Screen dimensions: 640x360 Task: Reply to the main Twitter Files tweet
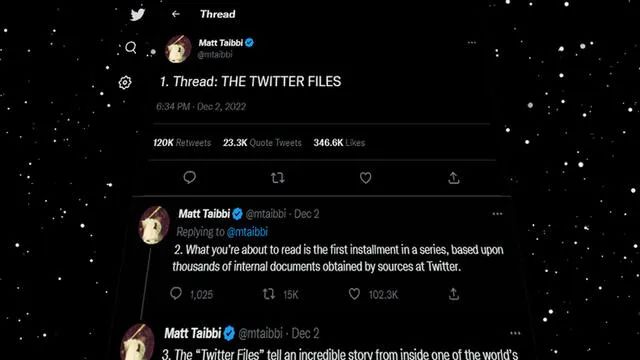click(x=189, y=178)
